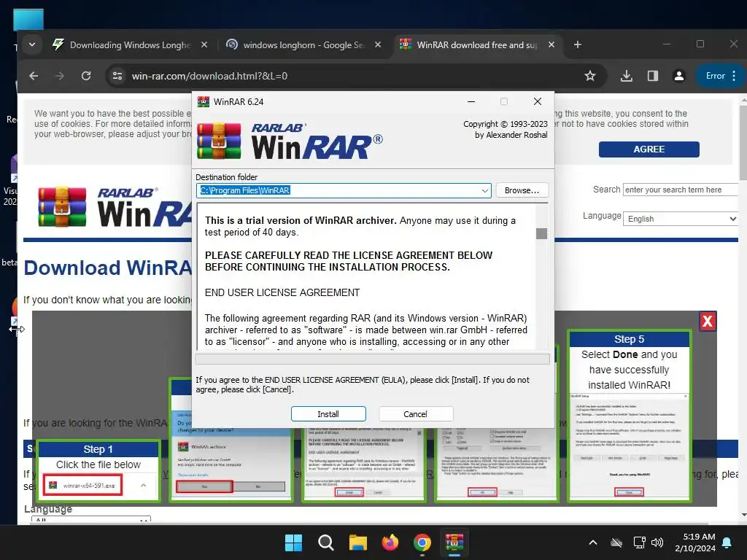Click the Step 5 tutorial thumbnail
Image resolution: width=747 pixels, height=560 pixels.
(x=630, y=416)
